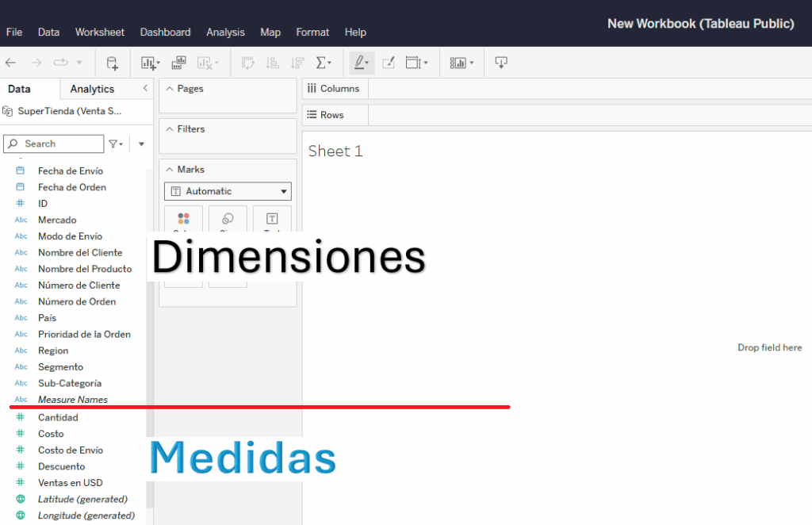Click the Show Mark Labels totals icon
The image size is (812, 525).
click(389, 63)
